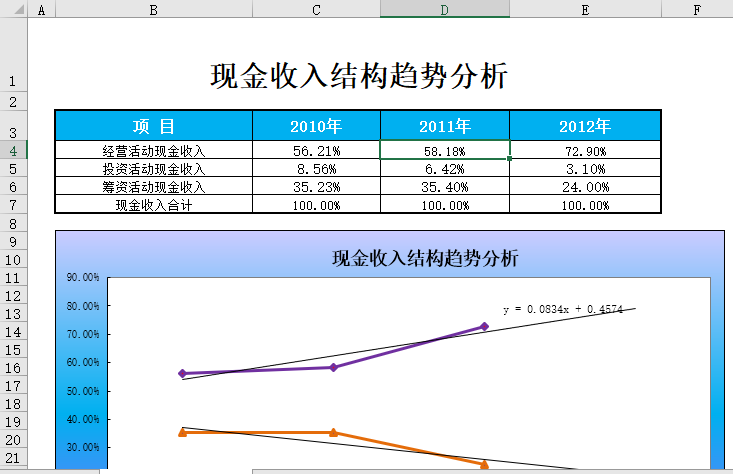
Task: Click the 项目 header cell
Action: 153,126
